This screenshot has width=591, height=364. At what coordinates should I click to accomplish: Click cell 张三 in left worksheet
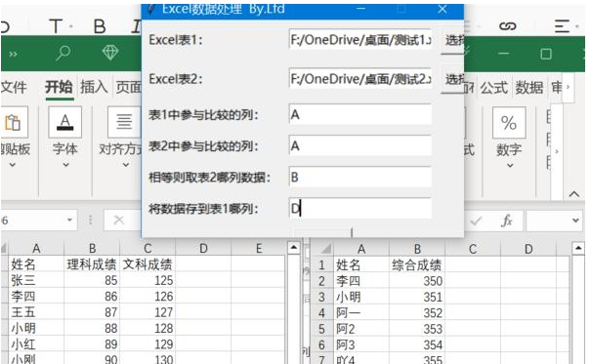[x=36, y=280]
